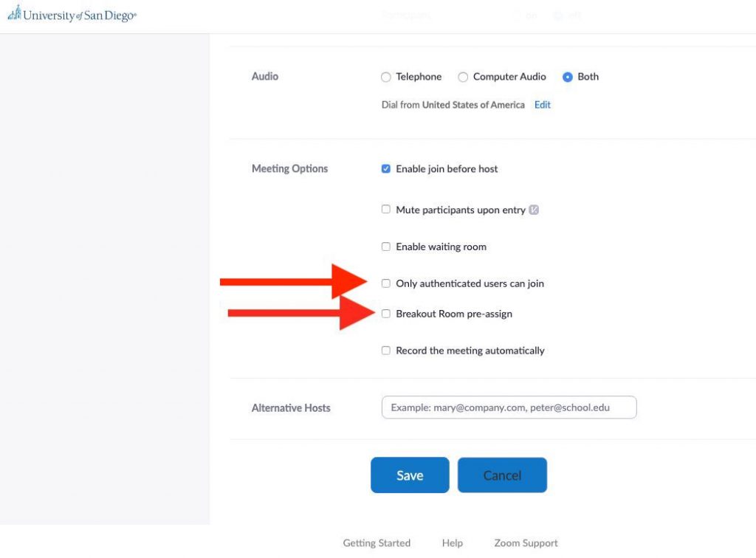Uncheck Enable join before host
The height and width of the screenshot is (558, 756).
pos(385,168)
